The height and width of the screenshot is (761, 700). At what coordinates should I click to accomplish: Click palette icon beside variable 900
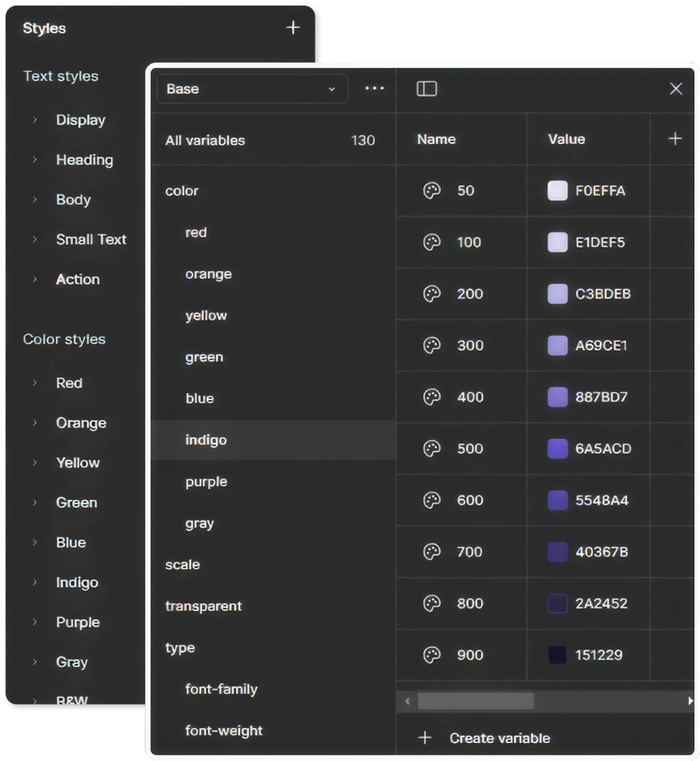point(432,655)
